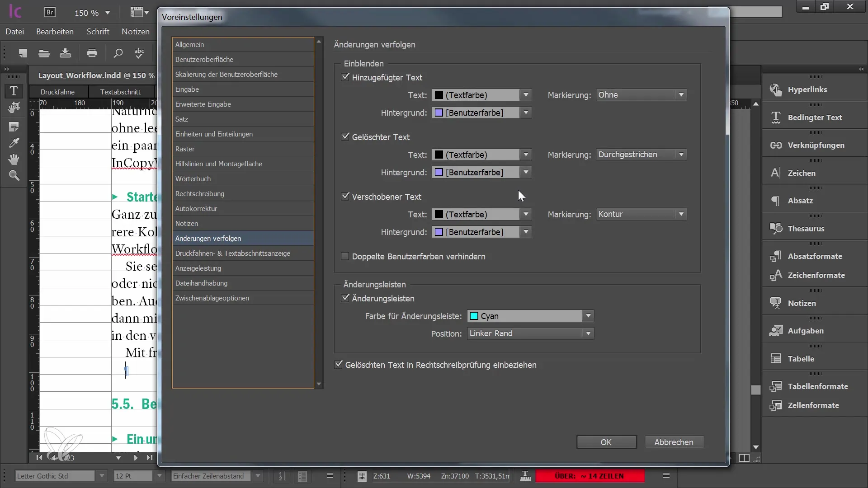Scroll the preferences category list
The height and width of the screenshot is (488, 868).
tap(318, 385)
